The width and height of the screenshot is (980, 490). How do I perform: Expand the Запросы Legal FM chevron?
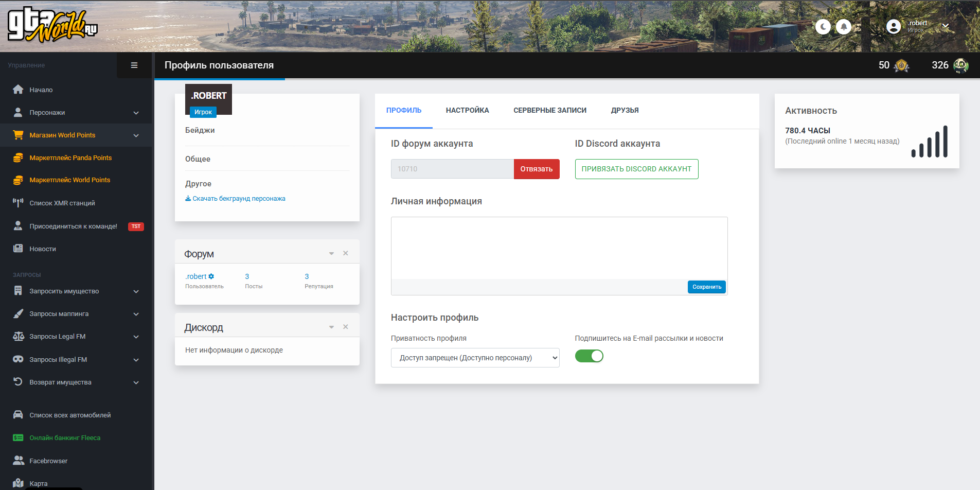tap(136, 337)
